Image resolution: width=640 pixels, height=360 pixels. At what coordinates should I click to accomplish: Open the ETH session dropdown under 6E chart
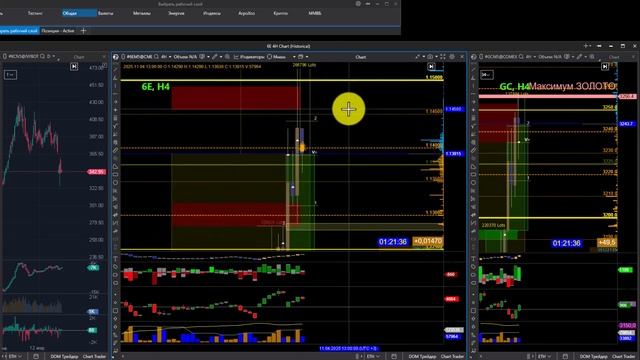[372, 356]
